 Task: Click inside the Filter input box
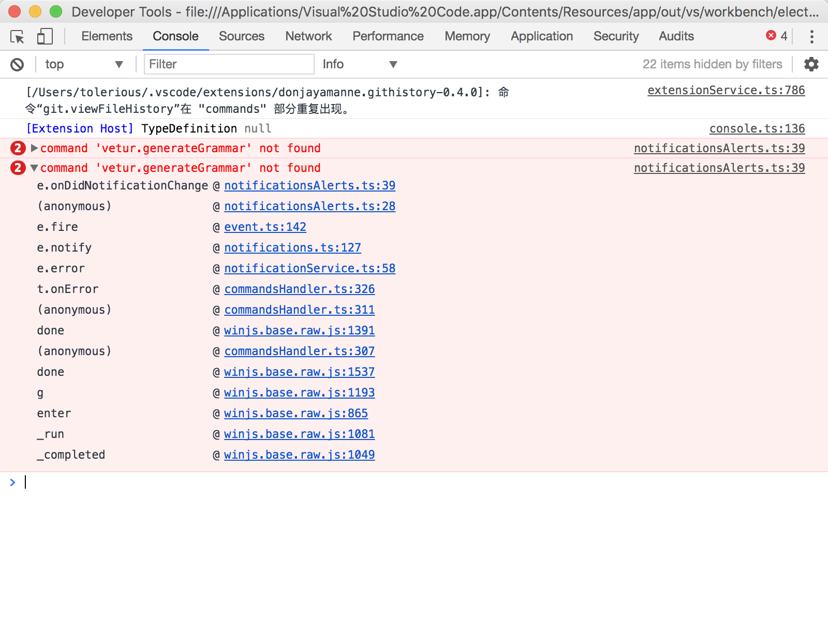point(229,64)
